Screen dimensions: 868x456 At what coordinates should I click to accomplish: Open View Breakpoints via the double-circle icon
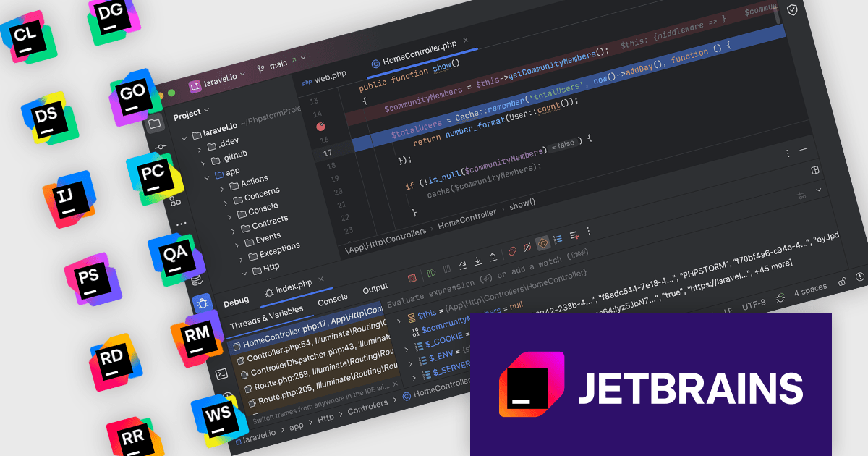[512, 249]
